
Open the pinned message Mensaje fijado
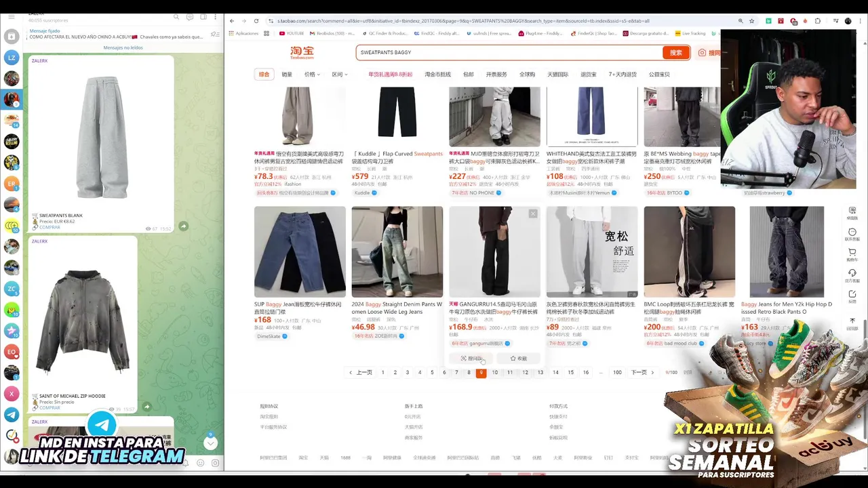point(115,34)
